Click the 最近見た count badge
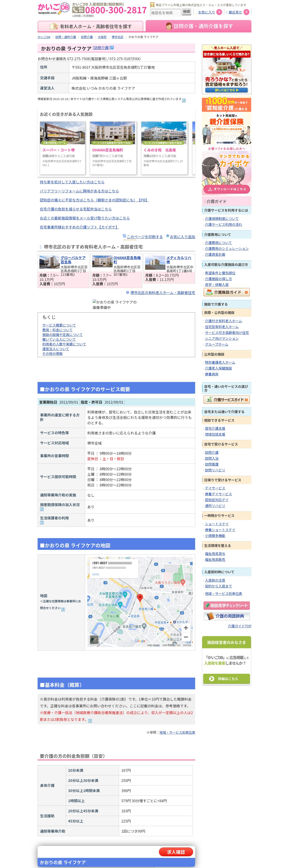 [x=246, y=12]
